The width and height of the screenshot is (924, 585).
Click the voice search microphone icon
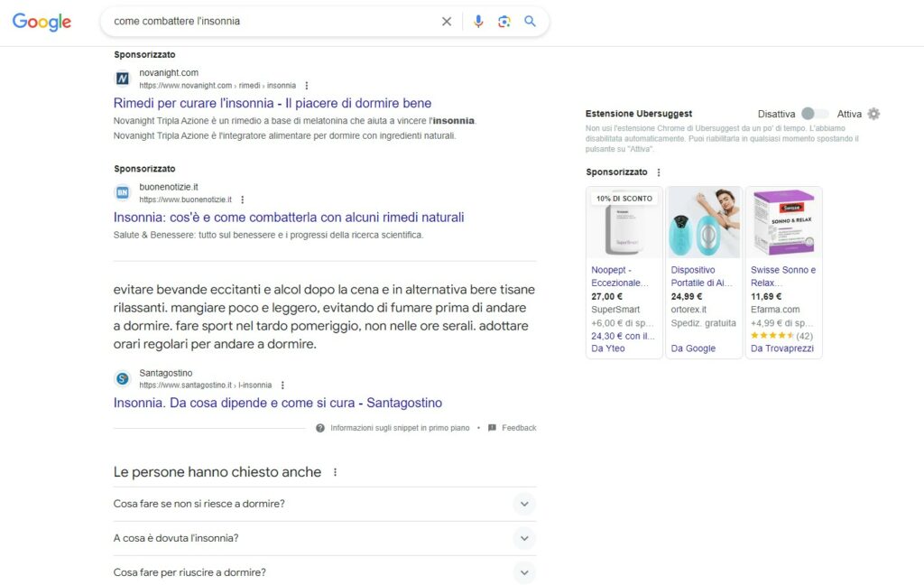click(x=478, y=21)
